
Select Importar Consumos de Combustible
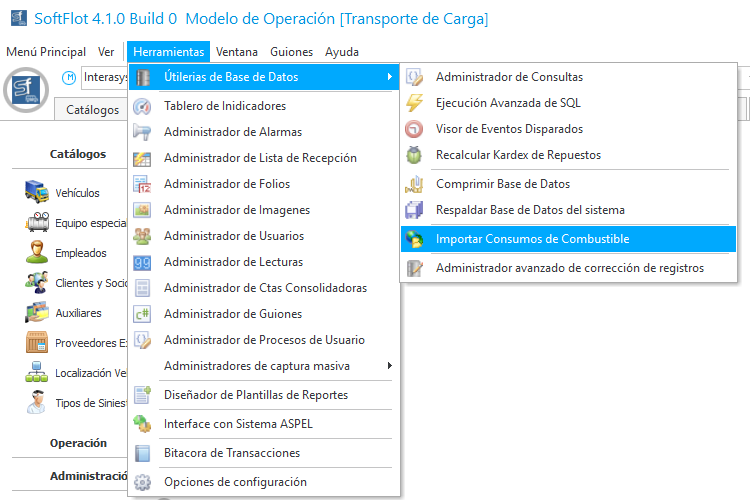532,239
